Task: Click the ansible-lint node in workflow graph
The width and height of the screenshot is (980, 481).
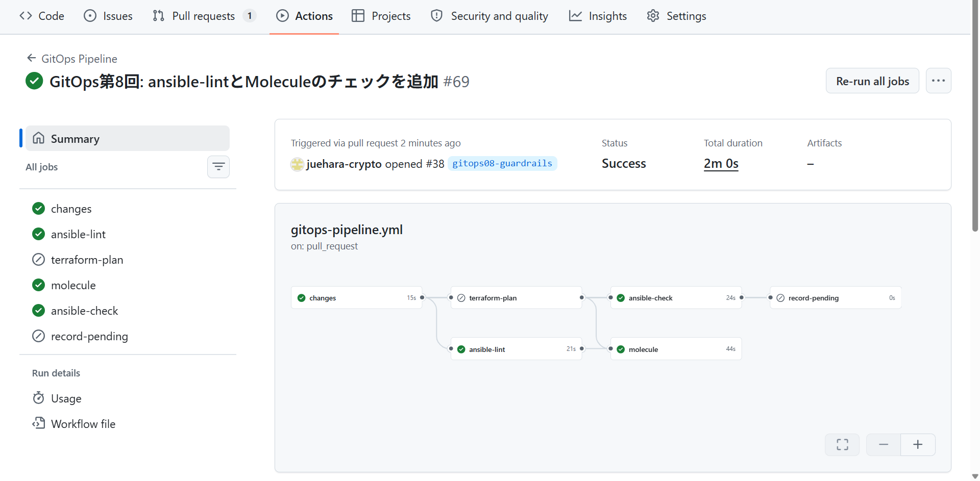Action: tap(516, 349)
